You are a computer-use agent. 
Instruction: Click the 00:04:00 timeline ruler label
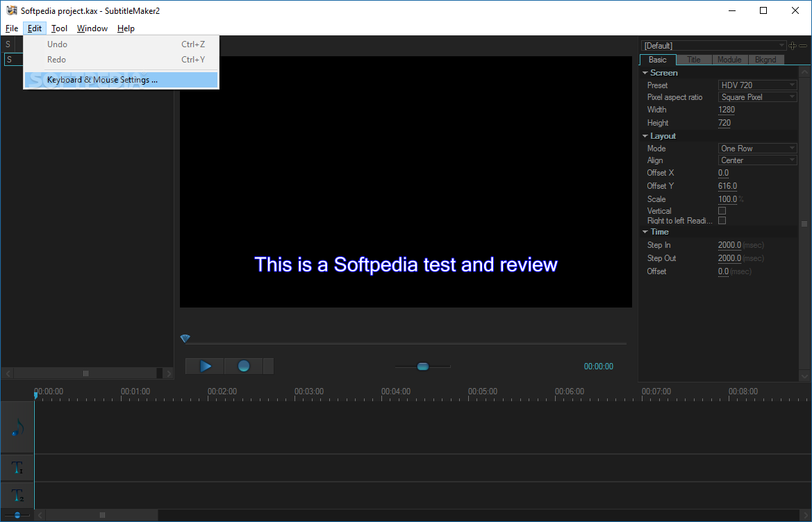pos(396,391)
